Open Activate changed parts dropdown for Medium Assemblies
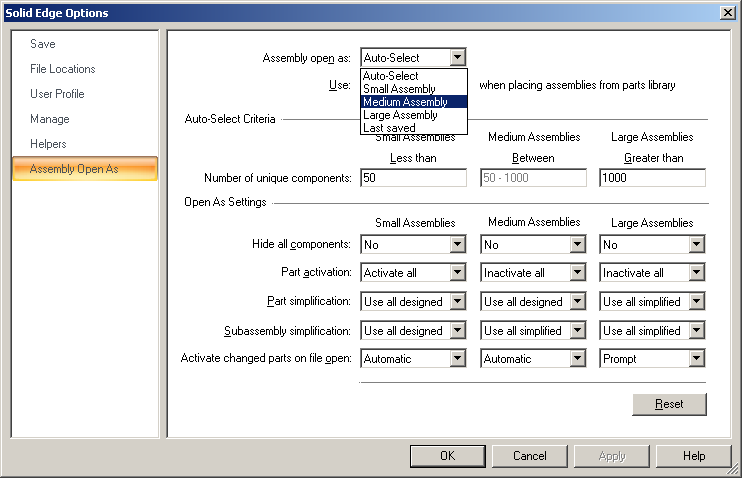This screenshot has height=478, width=742. 533,359
